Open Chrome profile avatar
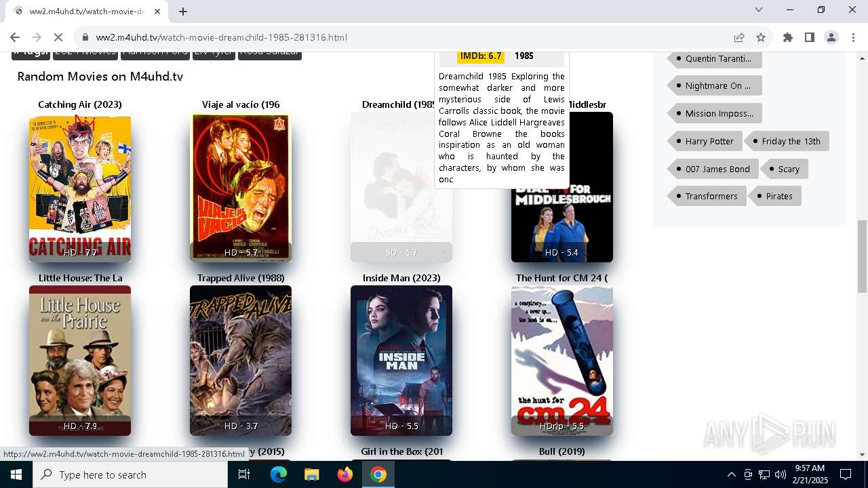The image size is (868, 488). 831,37
